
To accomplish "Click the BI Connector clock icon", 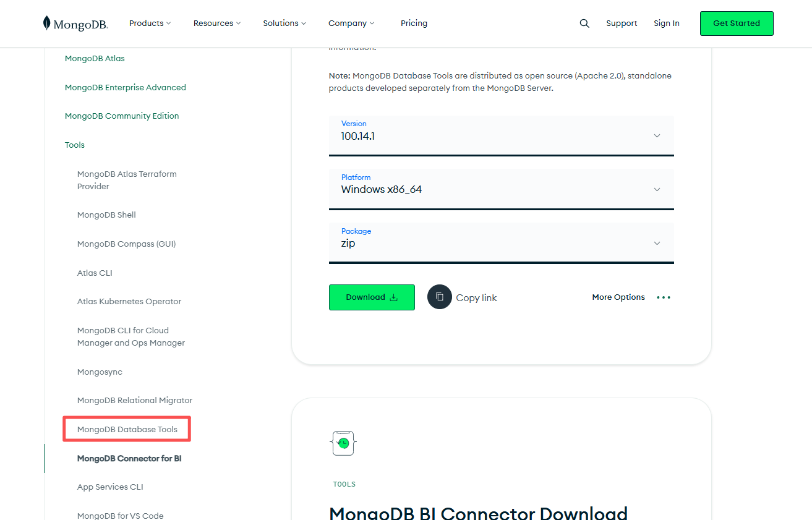I will (343, 443).
